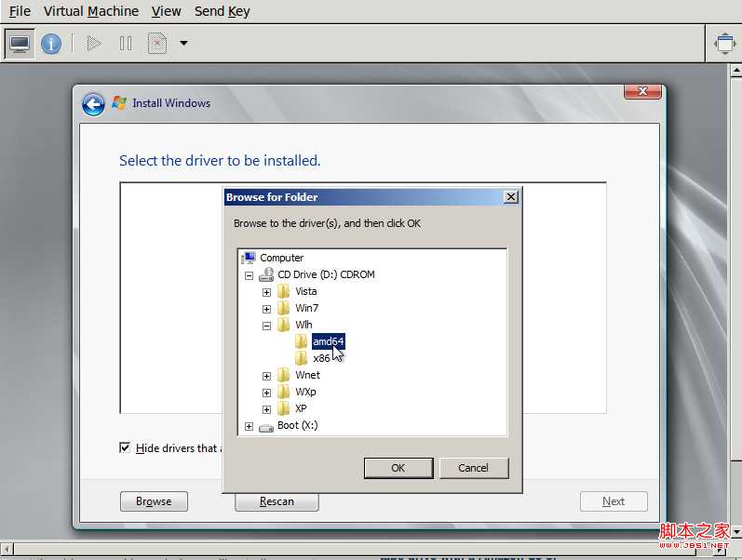Image resolution: width=742 pixels, height=560 pixels.
Task: Show the graphical console view
Action: click(20, 44)
